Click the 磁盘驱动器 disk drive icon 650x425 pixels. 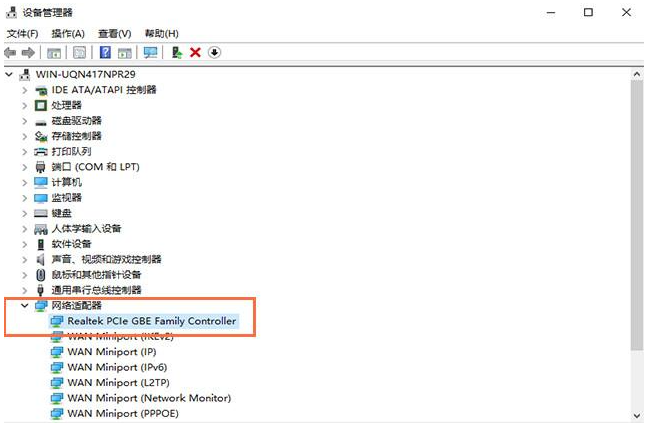41,122
